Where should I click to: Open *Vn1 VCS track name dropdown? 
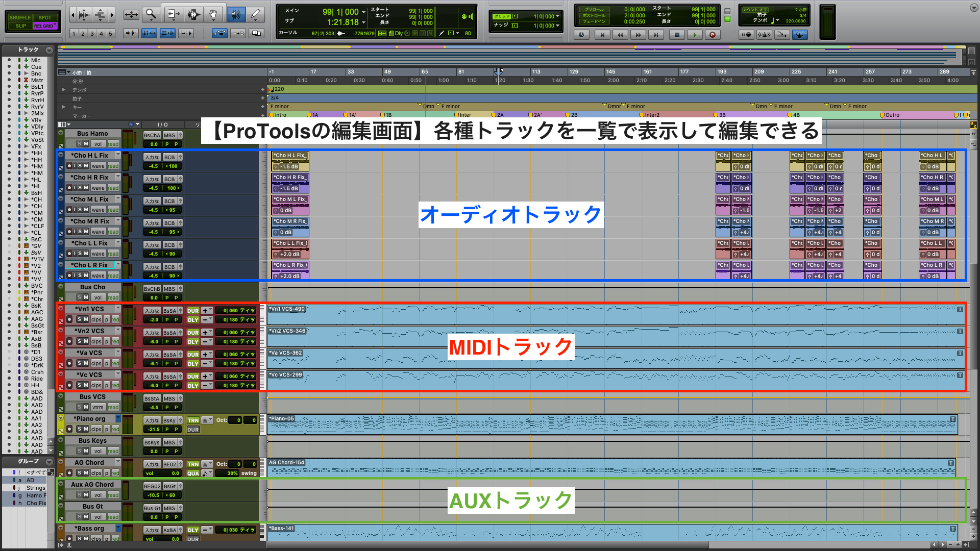[x=118, y=309]
